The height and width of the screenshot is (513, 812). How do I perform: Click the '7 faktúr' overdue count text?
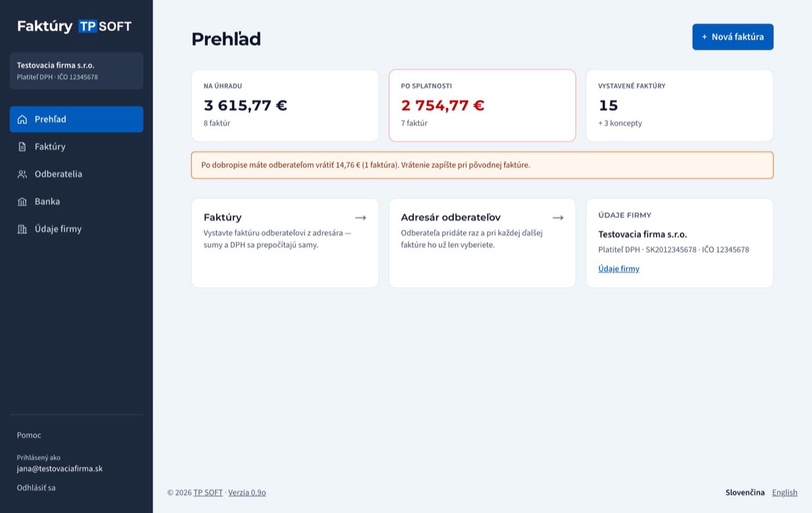coord(414,124)
